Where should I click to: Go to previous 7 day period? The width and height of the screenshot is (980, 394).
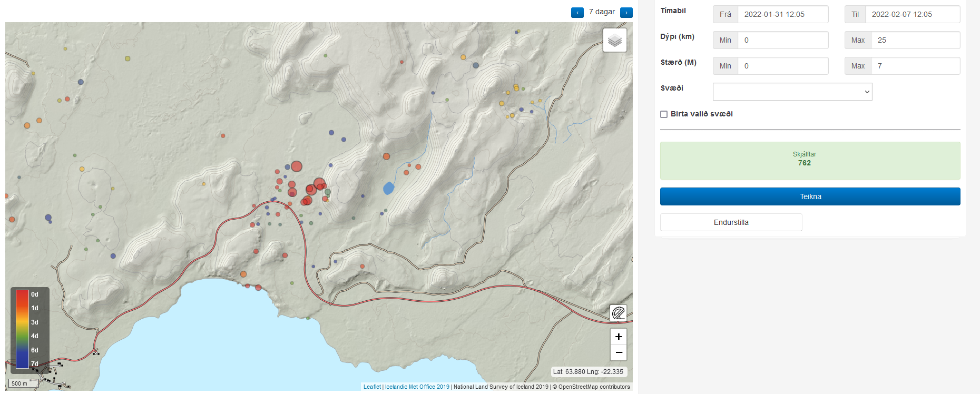coord(577,13)
